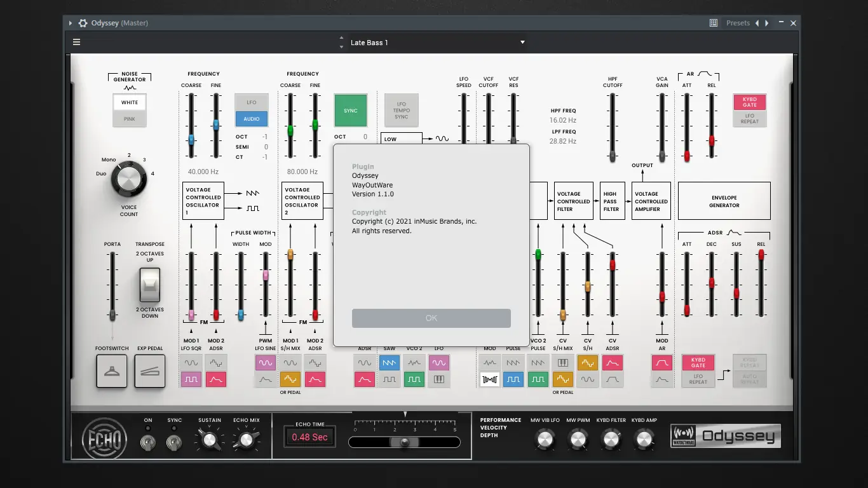Expand the triangle left of Odyssey title
Screen dimensions: 868x488
(71, 23)
